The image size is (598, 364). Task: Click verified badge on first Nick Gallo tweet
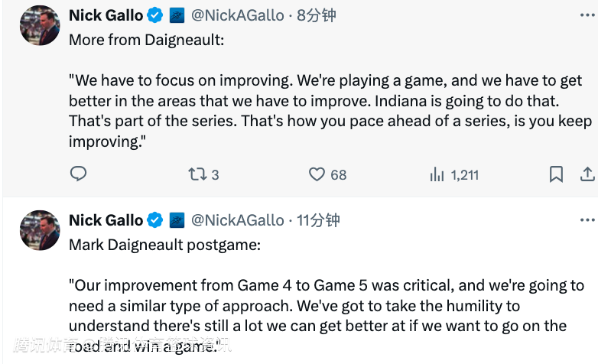[155, 15]
